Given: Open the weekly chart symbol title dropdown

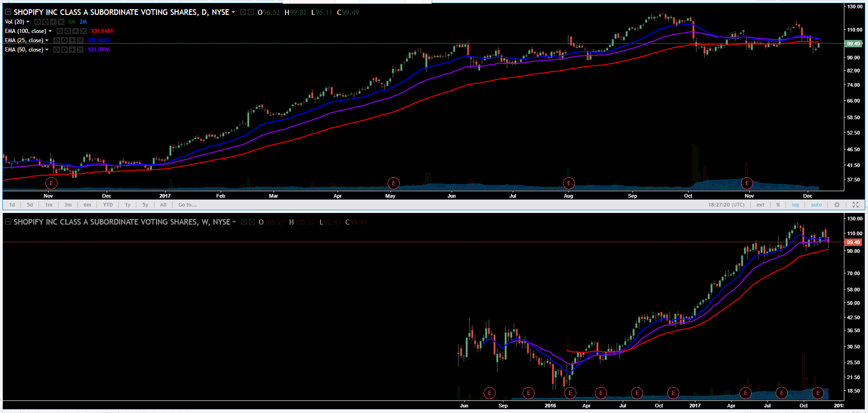Looking at the screenshot, I should click(x=234, y=222).
